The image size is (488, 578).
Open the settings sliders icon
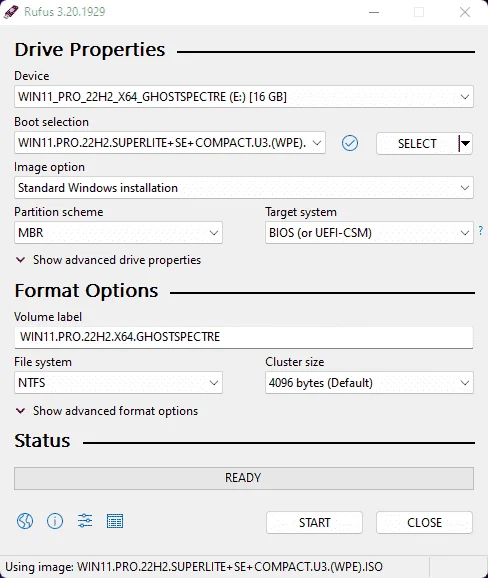[85, 521]
